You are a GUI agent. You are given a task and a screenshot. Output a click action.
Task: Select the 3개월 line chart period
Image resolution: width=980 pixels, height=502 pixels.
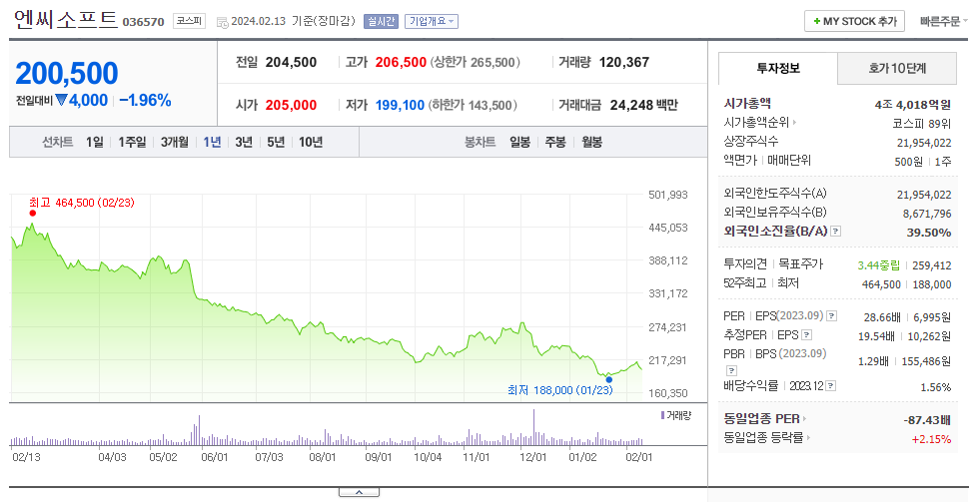[x=175, y=143]
